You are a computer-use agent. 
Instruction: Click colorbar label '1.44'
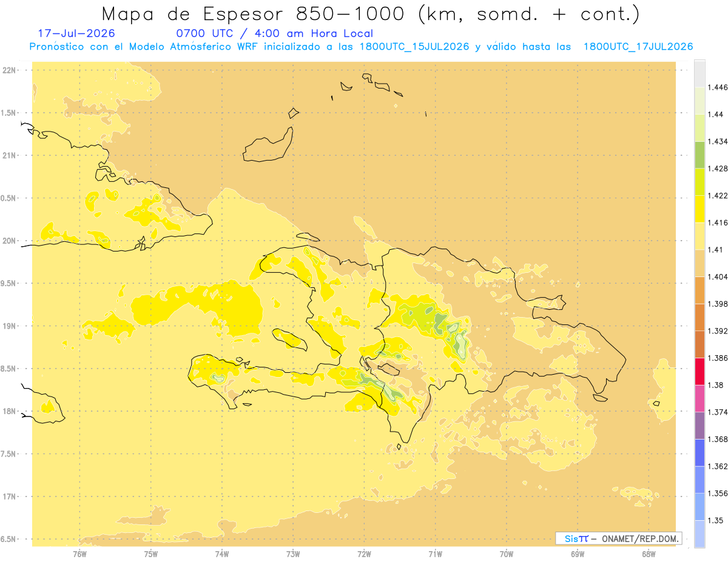[x=716, y=115]
